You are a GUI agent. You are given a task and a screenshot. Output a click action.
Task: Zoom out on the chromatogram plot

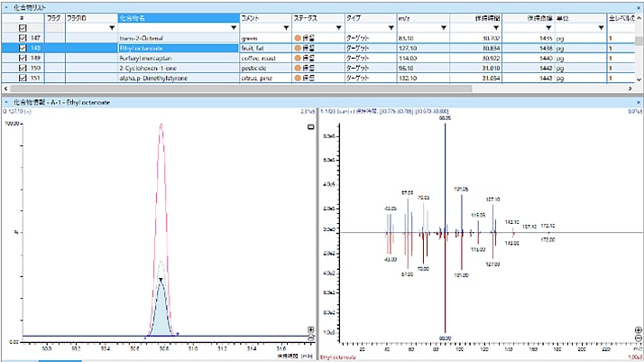[311, 338]
